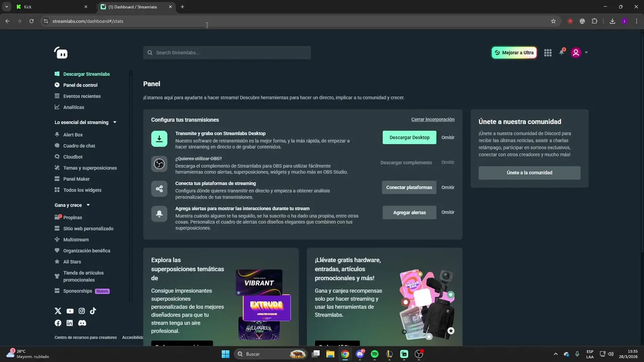Open Cloudbot from sidebar
Viewport: 644px width, 362px height.
[68, 157]
